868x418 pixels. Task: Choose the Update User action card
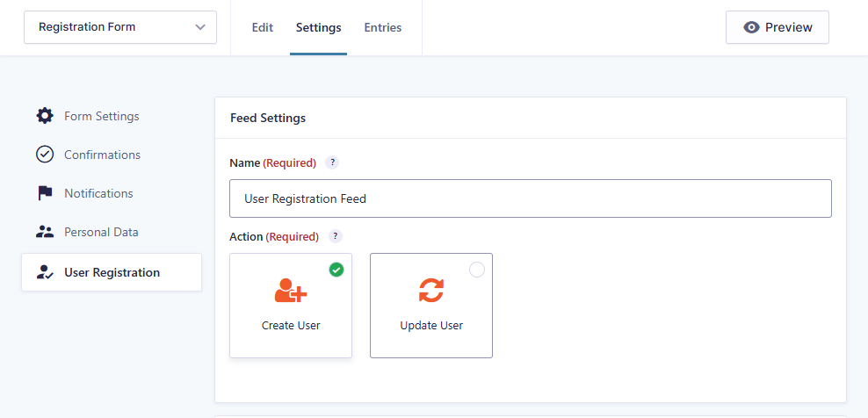click(431, 306)
